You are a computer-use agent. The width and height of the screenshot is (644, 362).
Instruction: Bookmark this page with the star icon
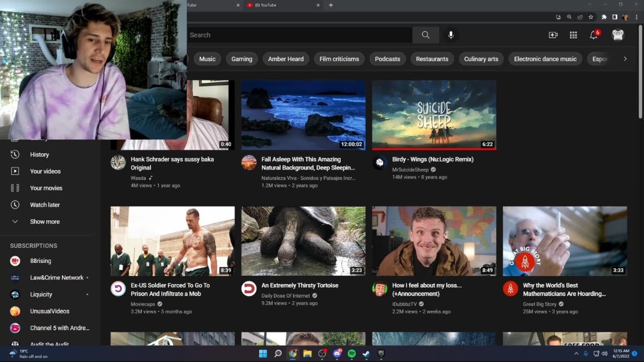[x=591, y=17]
